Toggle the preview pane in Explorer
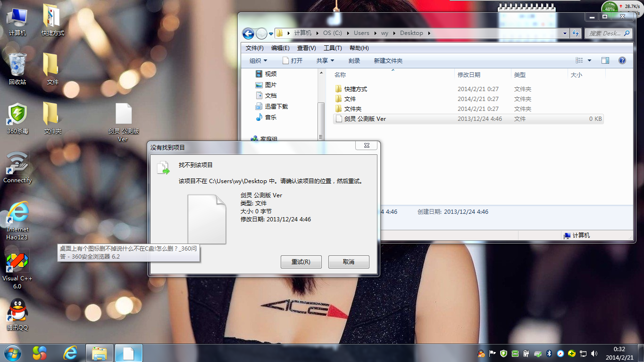Screen dimensions: 644x362 coord(605,60)
